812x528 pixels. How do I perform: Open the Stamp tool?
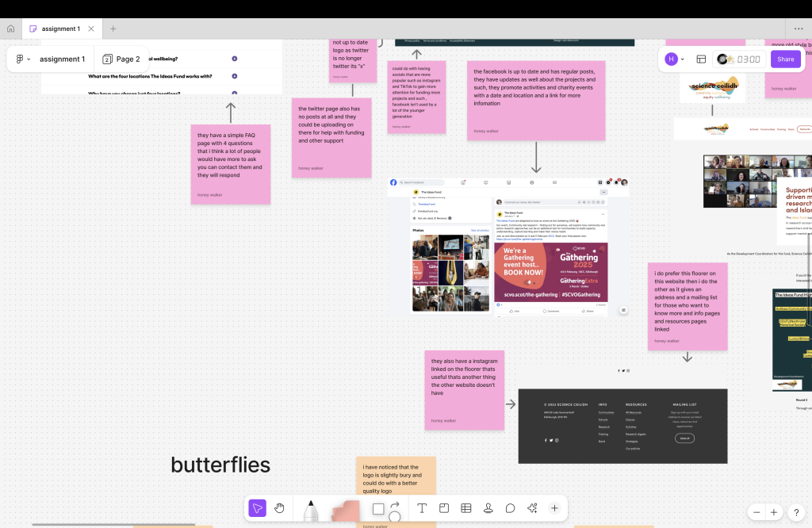tap(488, 508)
